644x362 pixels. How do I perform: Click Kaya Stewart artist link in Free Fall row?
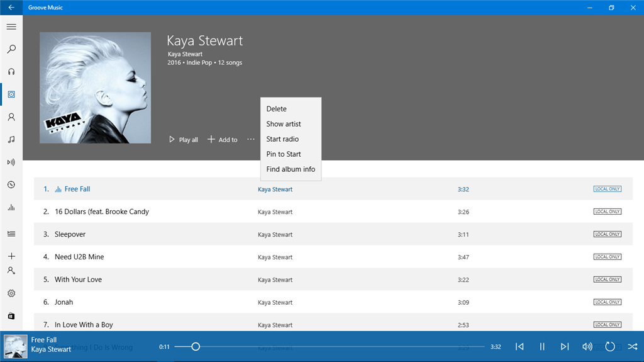[x=275, y=189]
